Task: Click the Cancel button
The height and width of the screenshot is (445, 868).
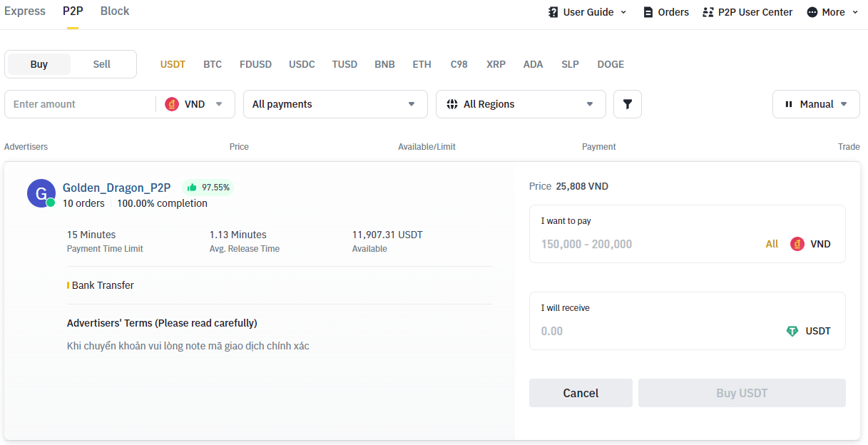Action: pos(581,393)
